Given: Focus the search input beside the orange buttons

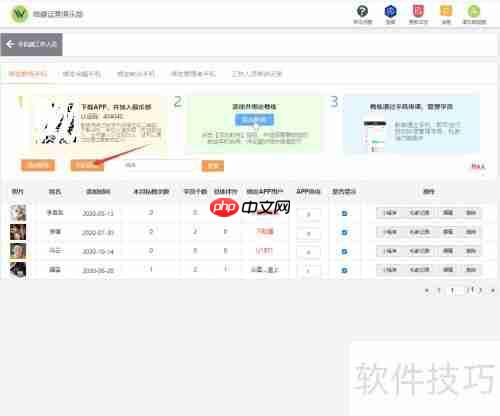Looking at the screenshot, I should point(158,165).
